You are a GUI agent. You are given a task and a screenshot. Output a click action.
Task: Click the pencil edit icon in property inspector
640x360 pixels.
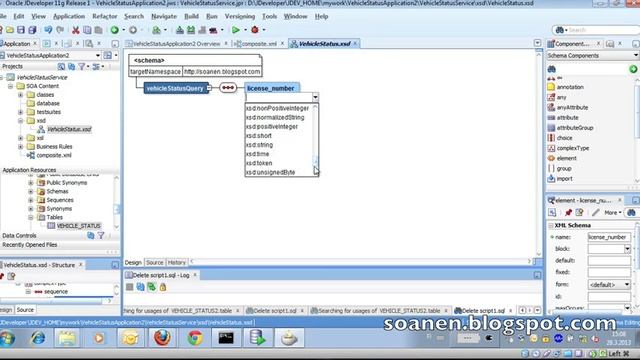[x=596, y=213]
